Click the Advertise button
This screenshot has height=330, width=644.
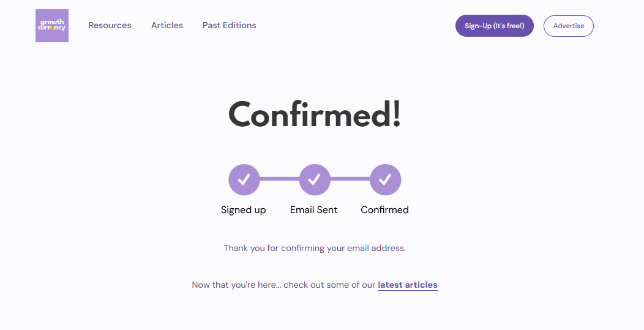(569, 26)
